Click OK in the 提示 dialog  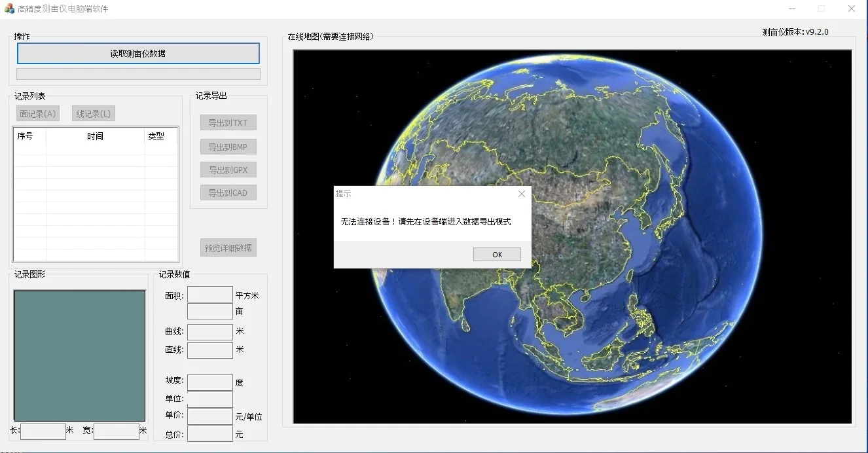coord(497,255)
